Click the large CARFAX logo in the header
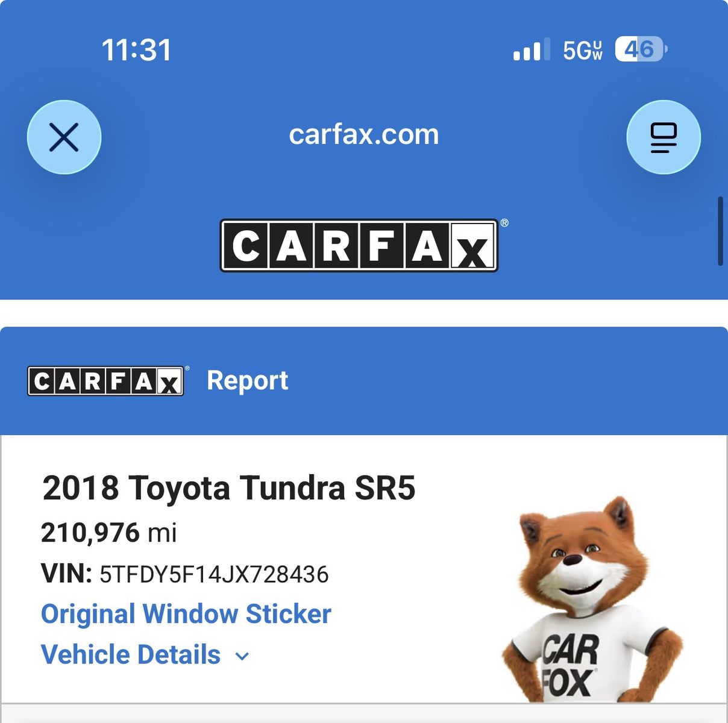Viewport: 728px width, 723px height. [x=359, y=245]
